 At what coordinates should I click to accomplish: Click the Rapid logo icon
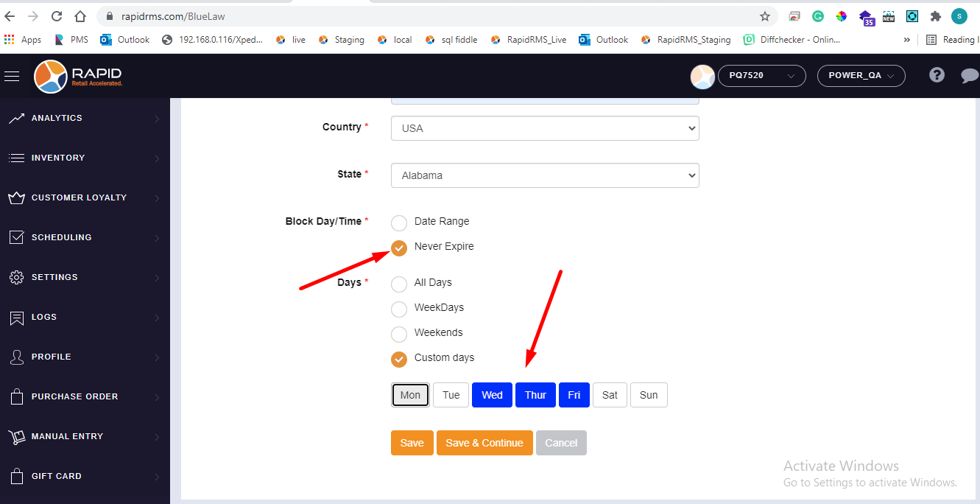pyautogui.click(x=51, y=76)
